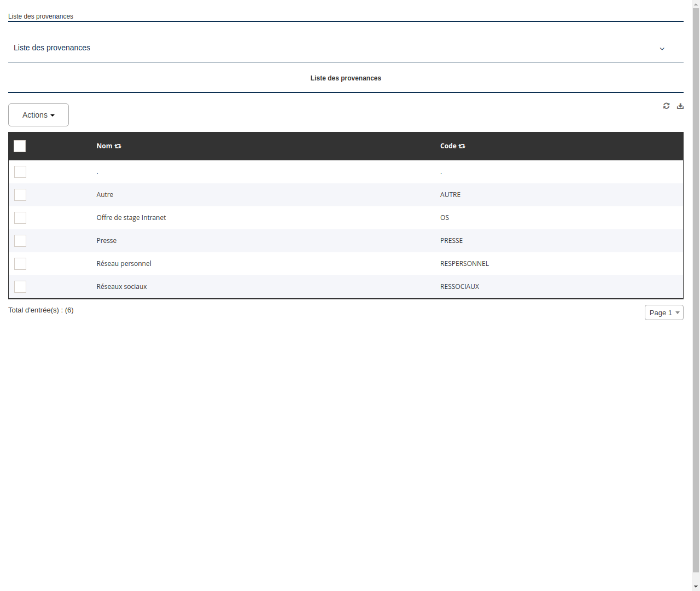Open the Réseau personnel entry
Image resolution: width=700 pixels, height=591 pixels.
click(124, 263)
